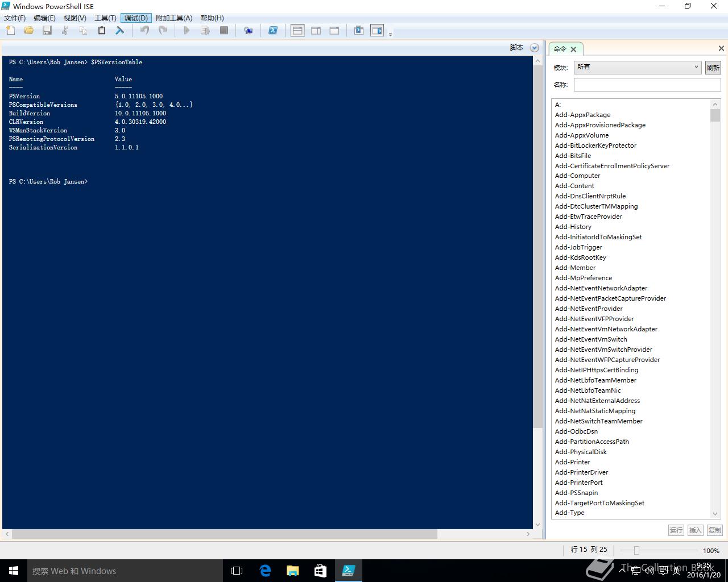Focus the 名称 name input field
Screen dimensions: 728x582
click(x=647, y=85)
